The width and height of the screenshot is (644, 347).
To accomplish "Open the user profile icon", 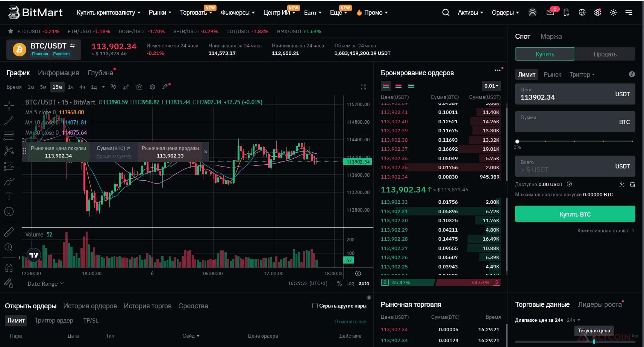I will (532, 12).
